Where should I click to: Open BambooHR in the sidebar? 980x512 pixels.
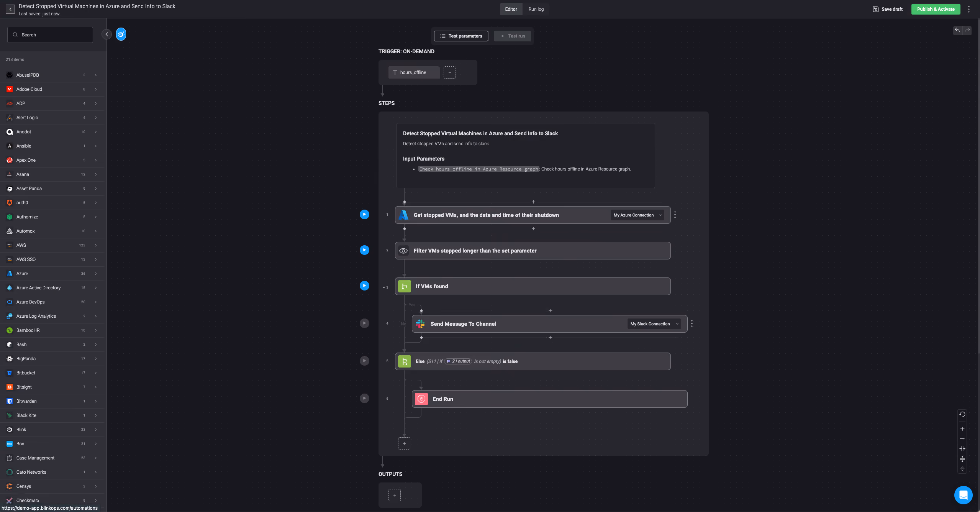point(52,330)
